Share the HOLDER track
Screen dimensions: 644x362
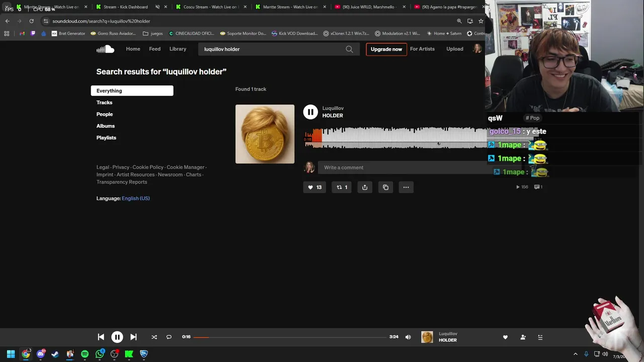365,188
